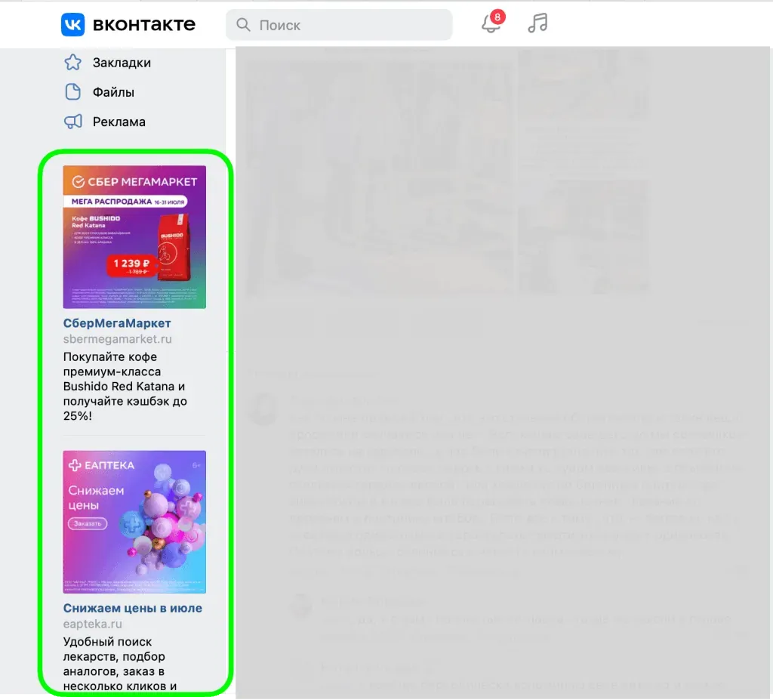Follow the eapteka.ru domain link
Image resolution: width=773 pixels, height=700 pixels.
(93, 624)
